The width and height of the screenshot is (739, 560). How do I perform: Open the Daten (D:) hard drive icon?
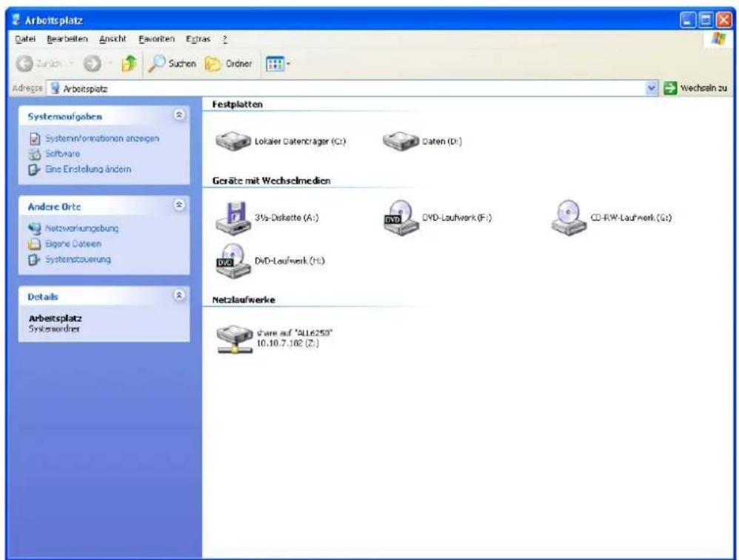401,141
